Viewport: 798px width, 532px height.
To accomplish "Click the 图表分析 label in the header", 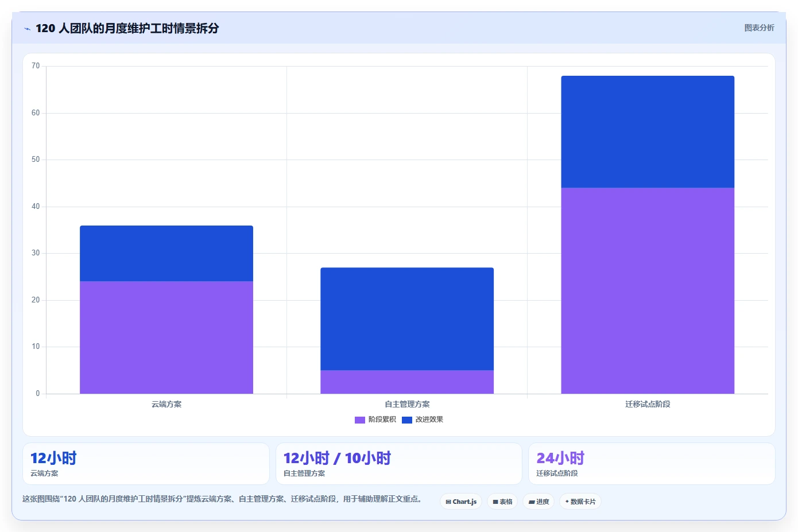I will coord(759,28).
